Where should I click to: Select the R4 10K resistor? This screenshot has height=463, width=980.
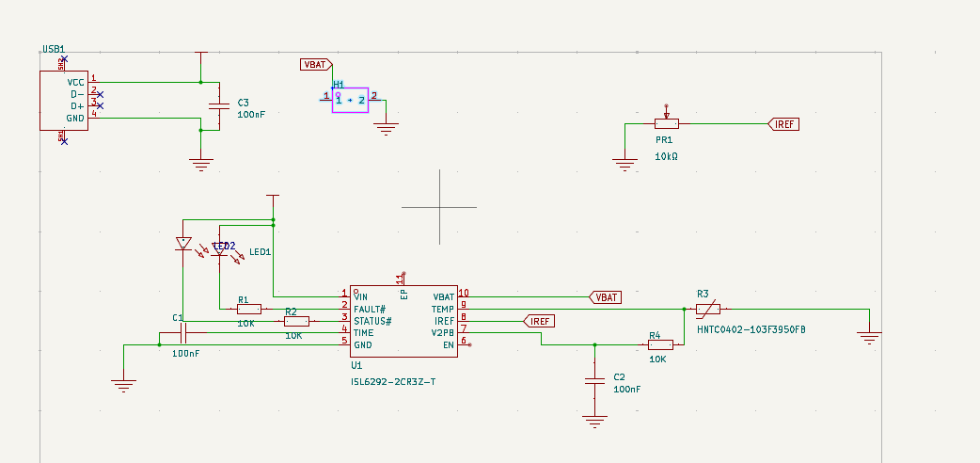(x=660, y=344)
